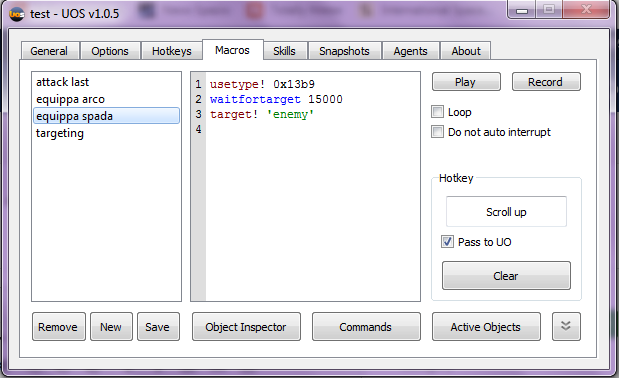Click 'usetype!' on editor line 1

237,84
